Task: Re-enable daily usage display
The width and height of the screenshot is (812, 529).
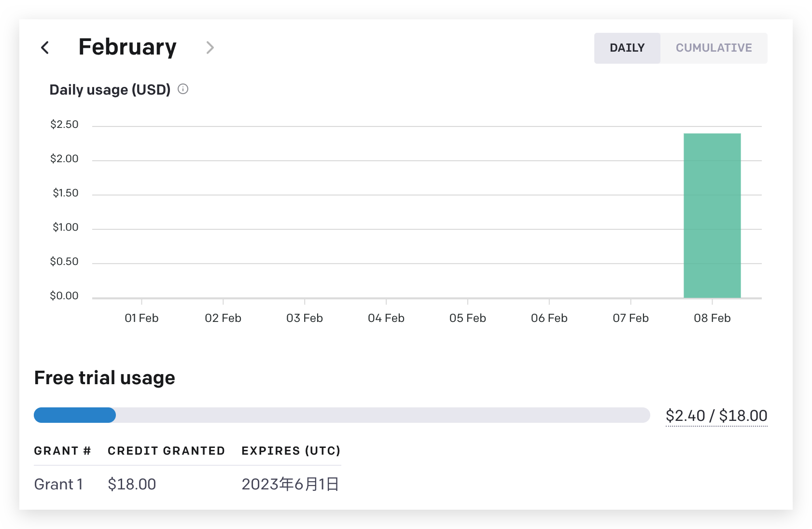Action: 627,48
